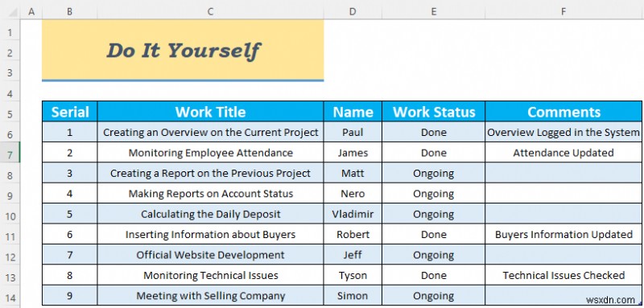Click the name cell 'James'
The width and height of the screenshot is (644, 308).
coord(353,153)
